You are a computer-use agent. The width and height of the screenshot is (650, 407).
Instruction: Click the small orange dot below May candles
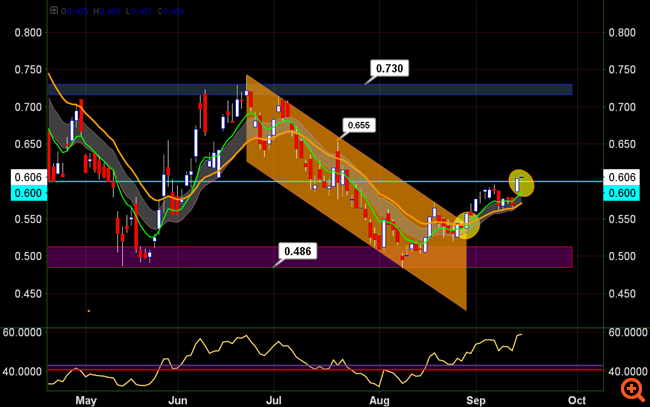tap(89, 310)
